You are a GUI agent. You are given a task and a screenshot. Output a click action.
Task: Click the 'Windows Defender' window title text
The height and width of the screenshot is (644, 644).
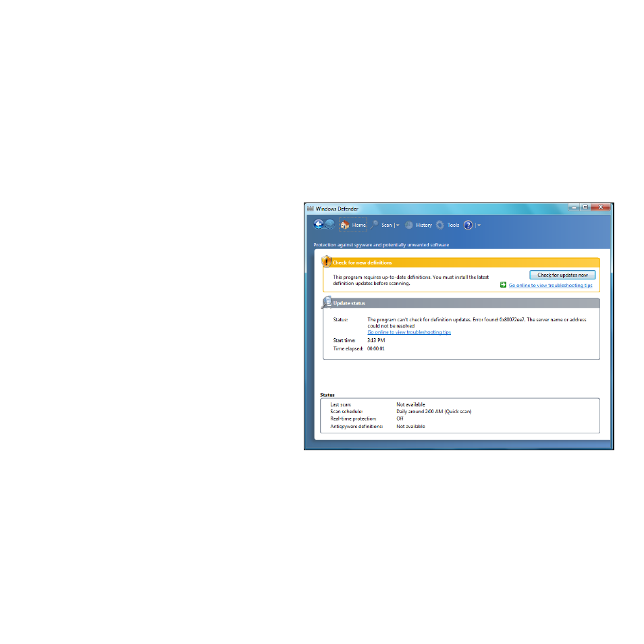(337, 209)
